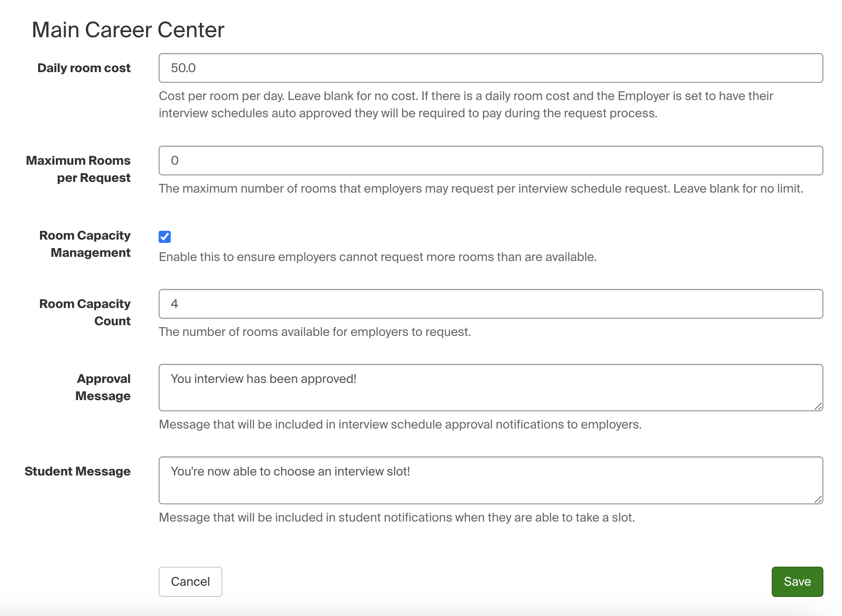Click the Cancel button
Image resolution: width=842 pixels, height=616 pixels.
[x=190, y=582]
